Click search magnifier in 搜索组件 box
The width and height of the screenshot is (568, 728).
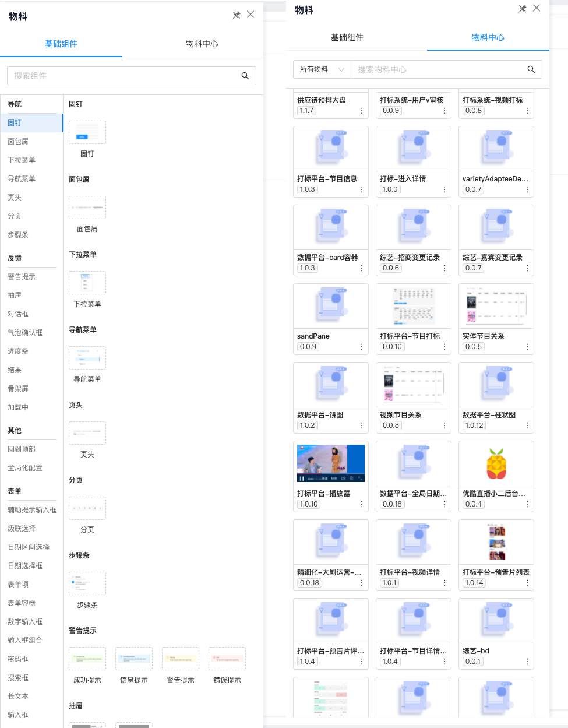coord(245,76)
